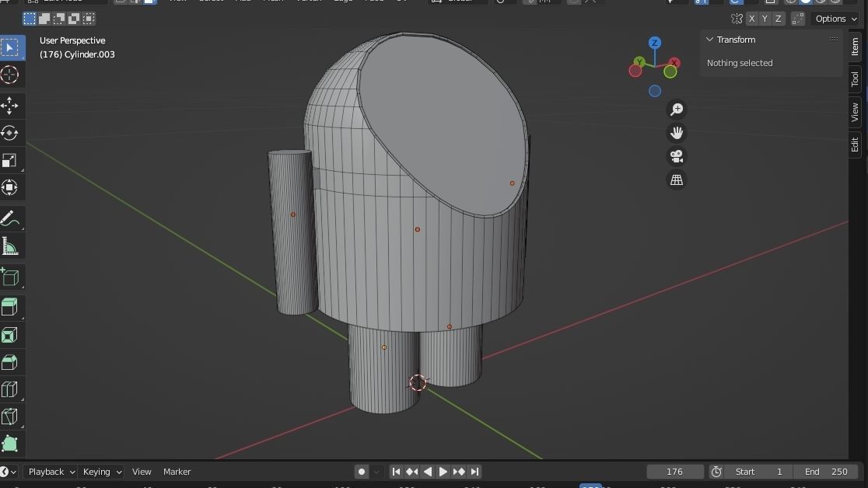The width and height of the screenshot is (868, 488).
Task: Select the Select Box tool
Action: (11, 47)
